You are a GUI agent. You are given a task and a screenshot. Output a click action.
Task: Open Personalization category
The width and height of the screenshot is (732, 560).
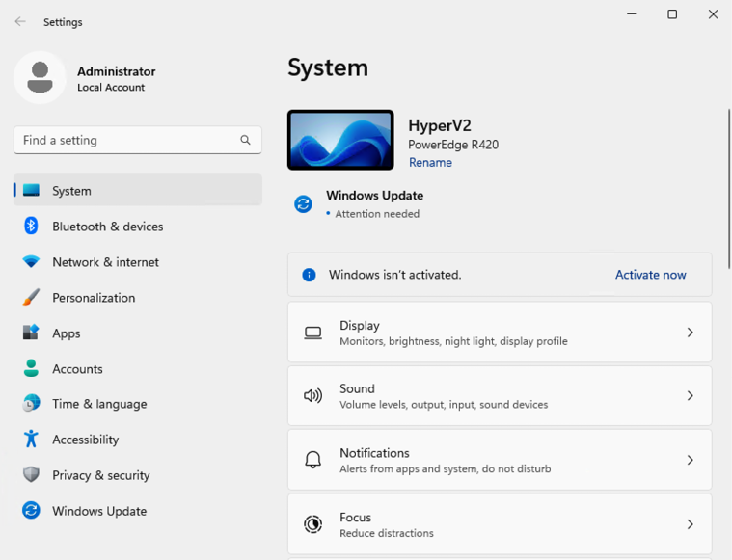94,298
